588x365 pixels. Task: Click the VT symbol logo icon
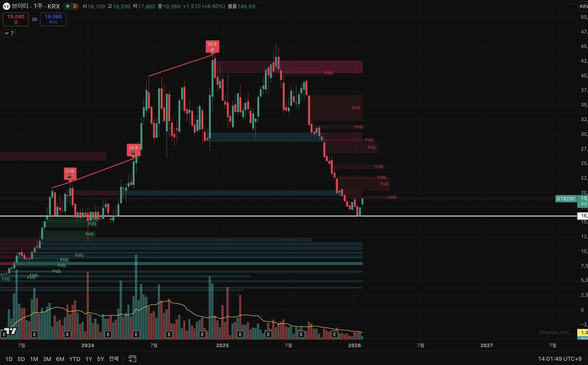pos(6,6)
